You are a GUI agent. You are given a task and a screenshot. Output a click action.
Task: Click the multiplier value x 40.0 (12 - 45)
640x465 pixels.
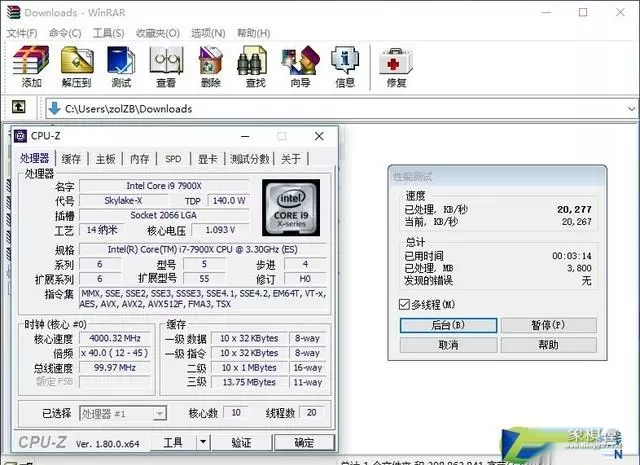click(115, 353)
